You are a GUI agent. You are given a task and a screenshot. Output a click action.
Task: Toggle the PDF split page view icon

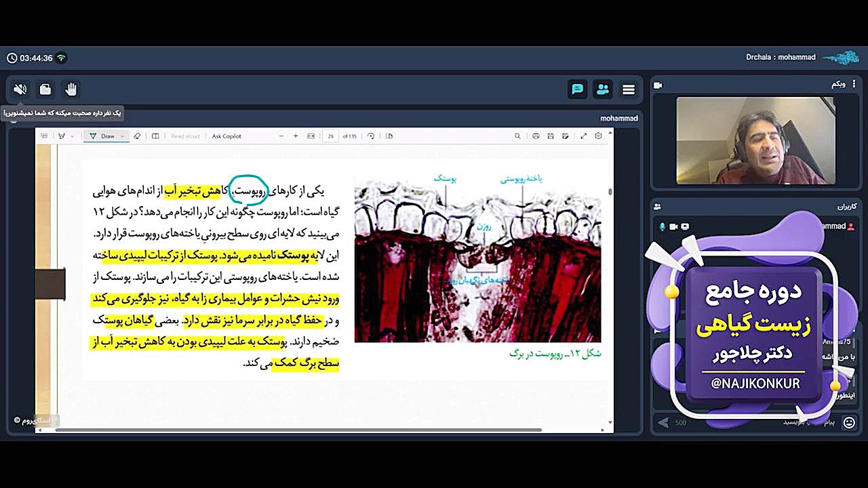pos(155,136)
